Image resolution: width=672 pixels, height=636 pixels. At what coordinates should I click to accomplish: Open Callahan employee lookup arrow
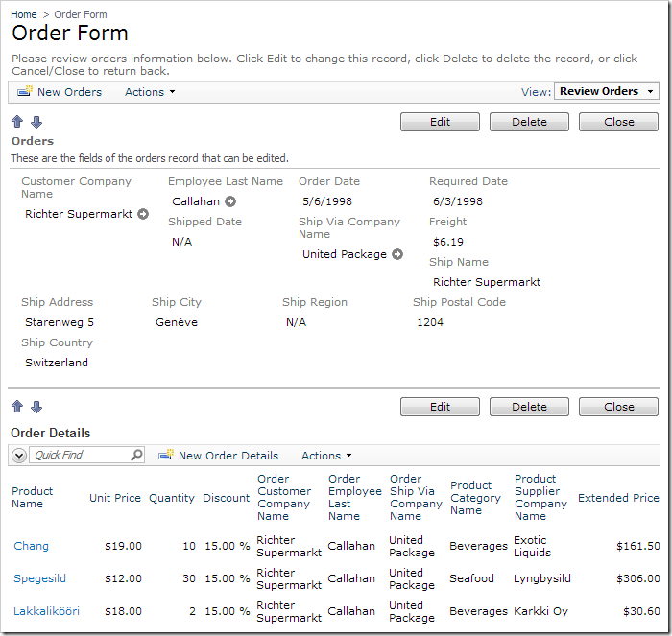pyautogui.click(x=230, y=201)
